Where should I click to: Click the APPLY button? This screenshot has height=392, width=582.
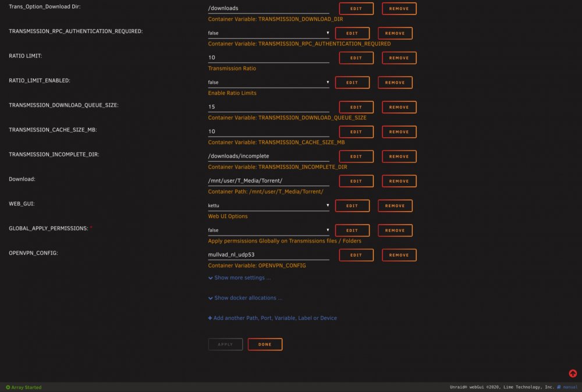click(225, 344)
